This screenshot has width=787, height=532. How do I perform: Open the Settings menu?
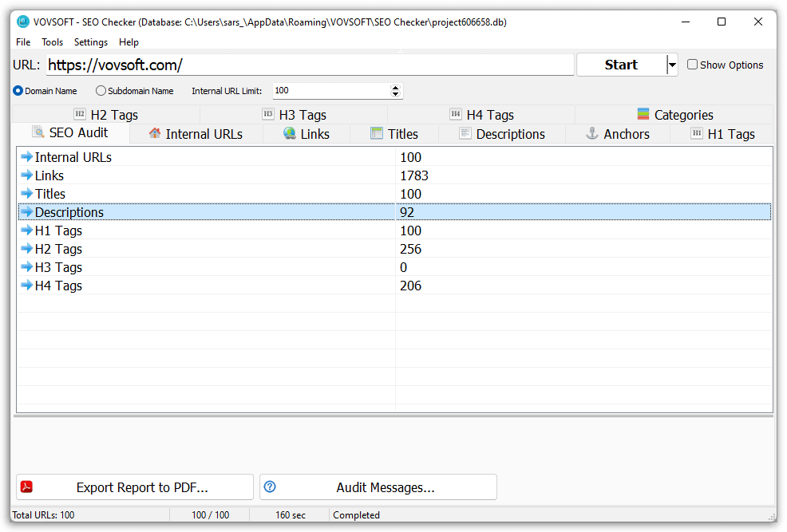click(91, 42)
